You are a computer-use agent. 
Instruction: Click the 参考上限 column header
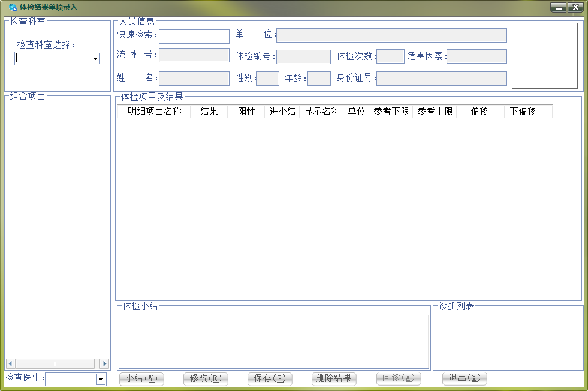[435, 111]
